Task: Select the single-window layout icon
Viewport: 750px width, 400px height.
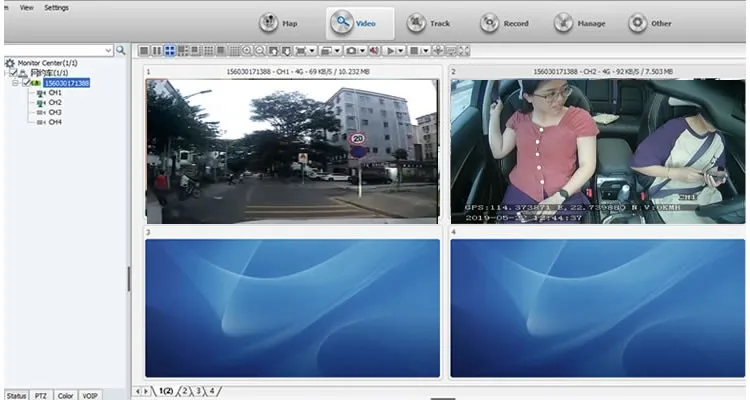Action: 144,50
